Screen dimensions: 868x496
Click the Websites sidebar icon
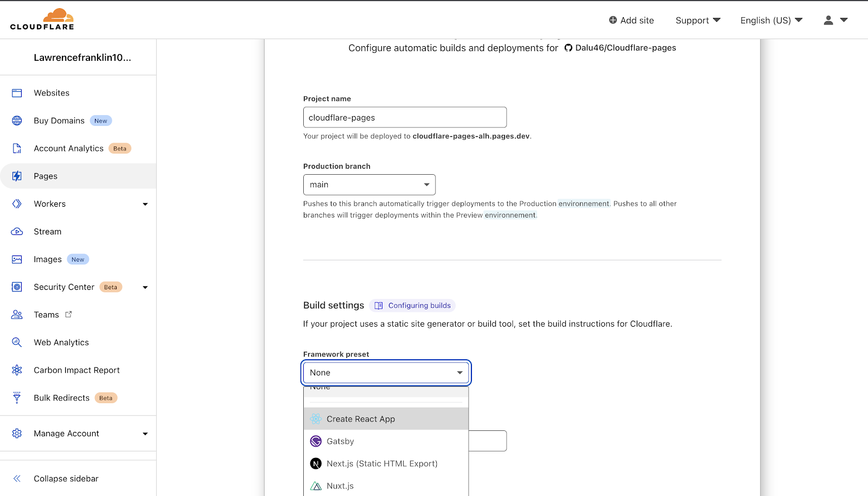click(17, 93)
